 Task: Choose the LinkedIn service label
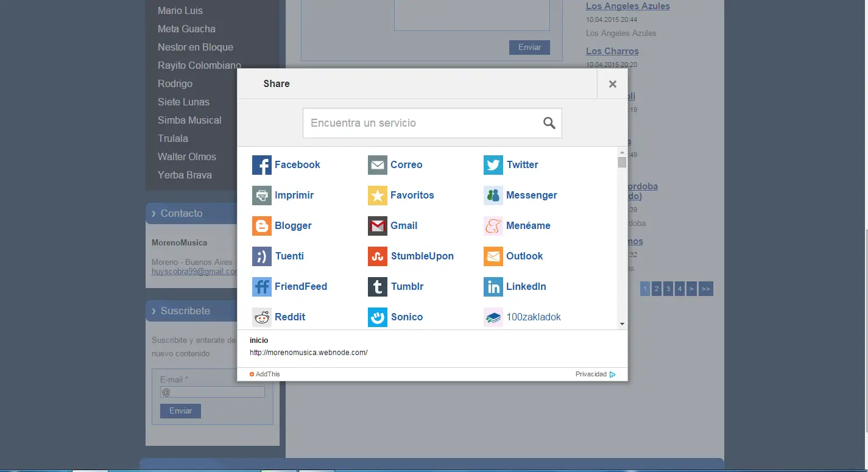pos(526,287)
